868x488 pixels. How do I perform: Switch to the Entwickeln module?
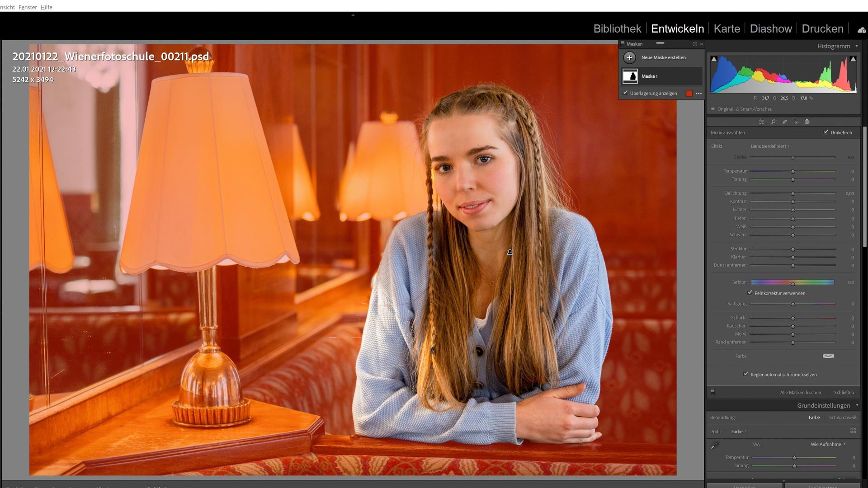tap(677, 28)
